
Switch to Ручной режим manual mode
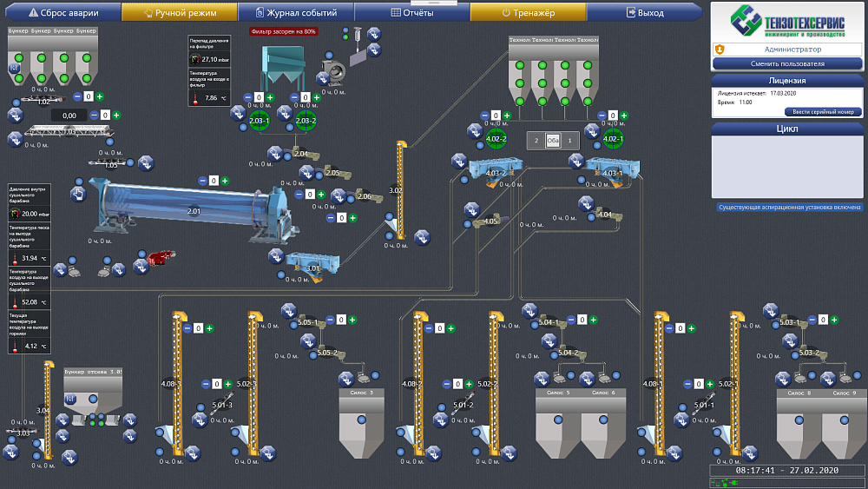179,13
